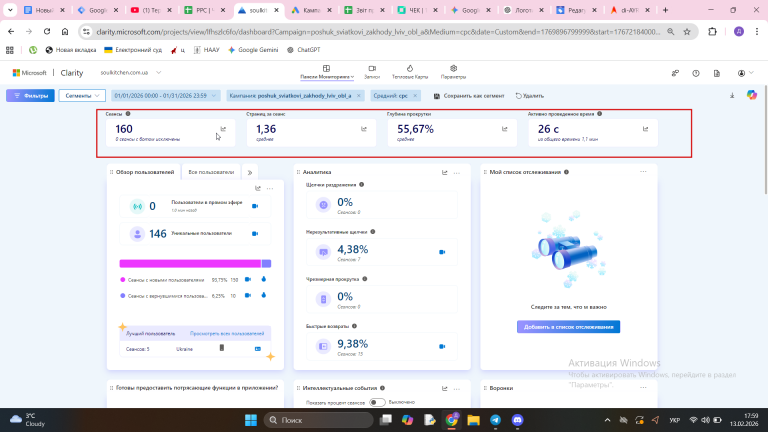The width and height of the screenshot is (768, 432).
Task: Open recordings for unique users camera icon
Action: (x=255, y=234)
